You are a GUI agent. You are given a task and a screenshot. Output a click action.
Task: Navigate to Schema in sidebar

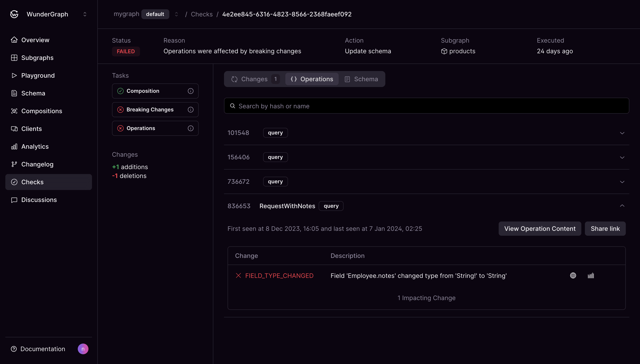49,93
